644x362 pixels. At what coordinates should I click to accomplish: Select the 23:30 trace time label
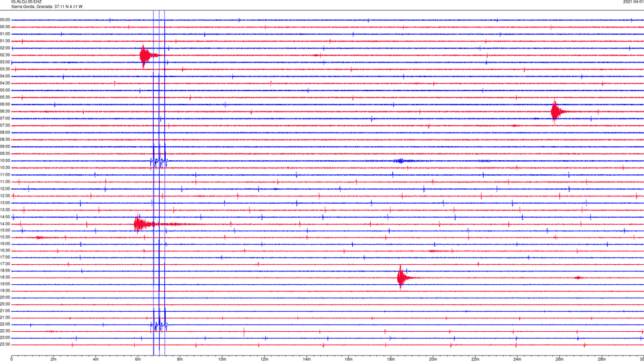pos(5,345)
